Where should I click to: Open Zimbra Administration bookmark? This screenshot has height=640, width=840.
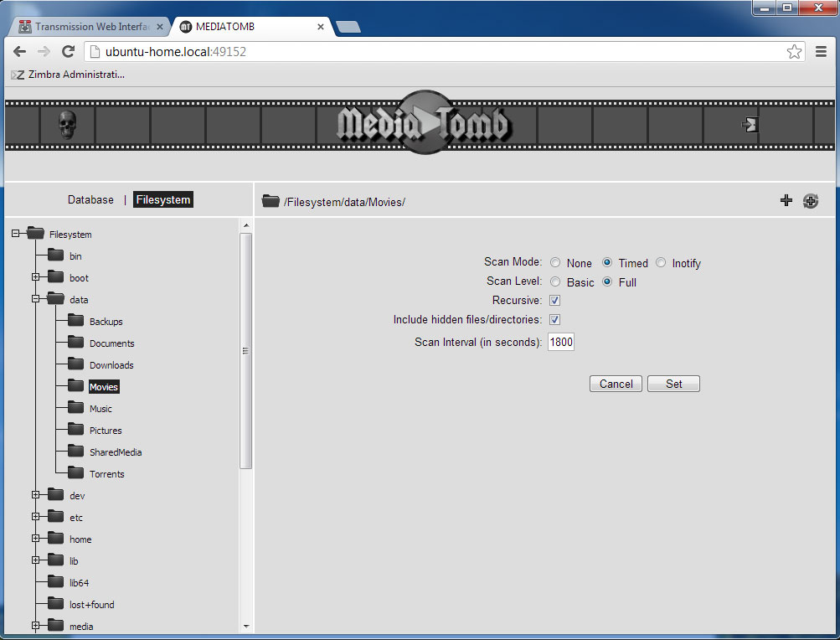[x=68, y=75]
